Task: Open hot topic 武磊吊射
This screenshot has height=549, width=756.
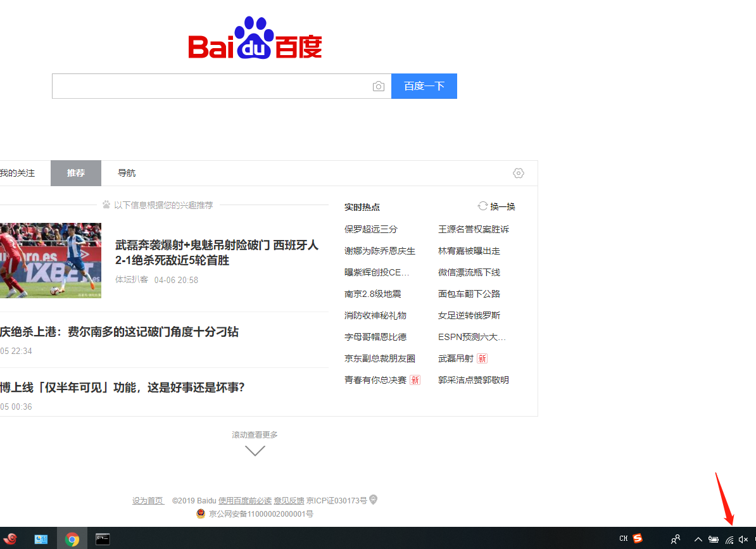Action: coord(456,358)
